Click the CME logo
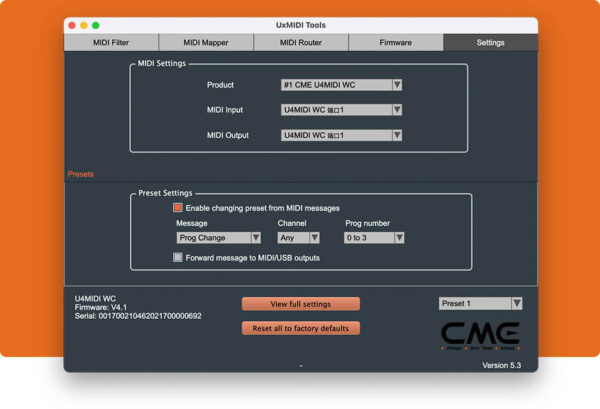Image resolution: width=600 pixels, height=409 pixels. pos(481,336)
